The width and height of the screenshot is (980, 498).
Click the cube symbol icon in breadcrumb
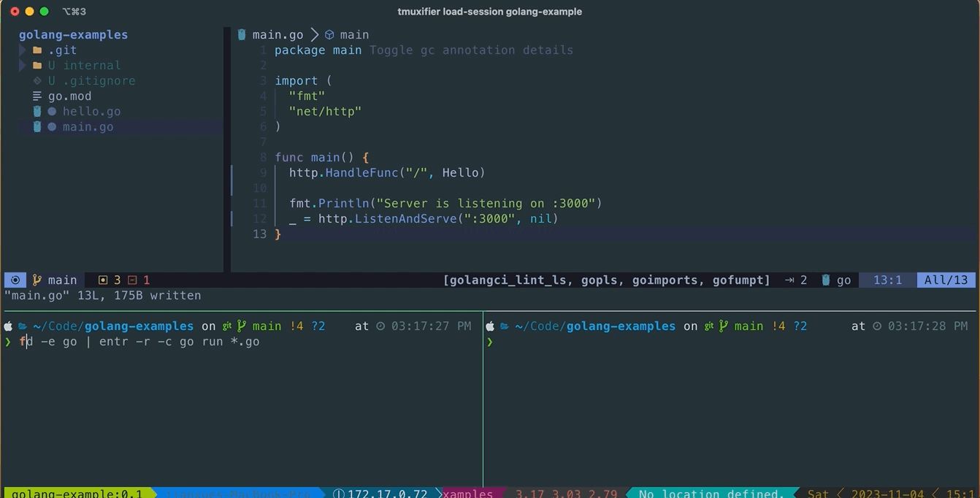tap(329, 35)
